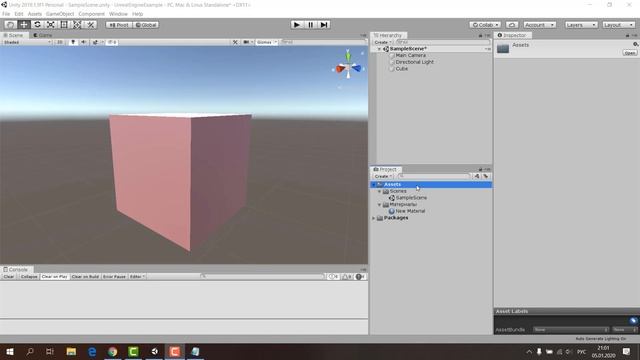Open Hierarchy Create dropdown
This screenshot has height=360, width=640.
[x=383, y=42]
